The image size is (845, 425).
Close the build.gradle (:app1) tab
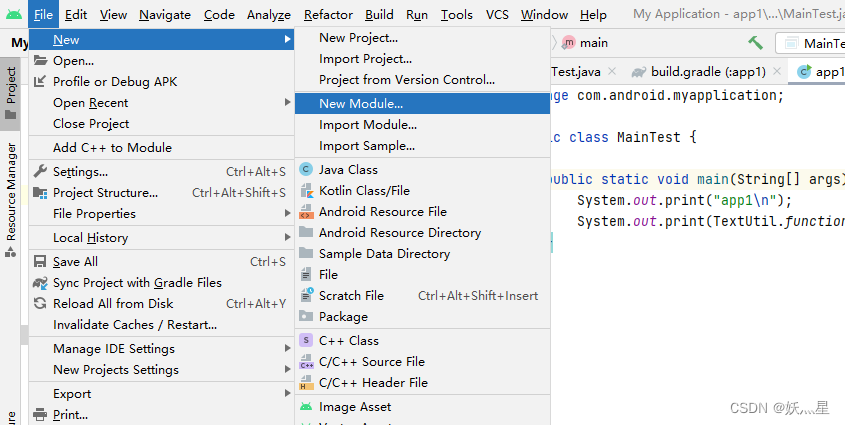click(777, 71)
